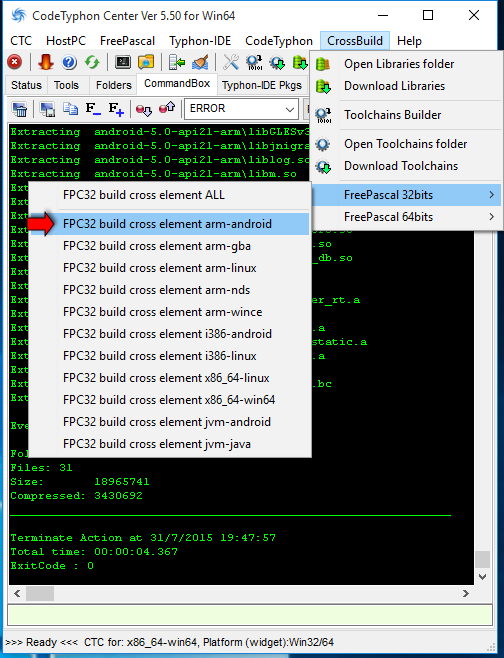Select FPC32 build cross element x86_64-linux
This screenshot has height=658, width=504.
170,378
